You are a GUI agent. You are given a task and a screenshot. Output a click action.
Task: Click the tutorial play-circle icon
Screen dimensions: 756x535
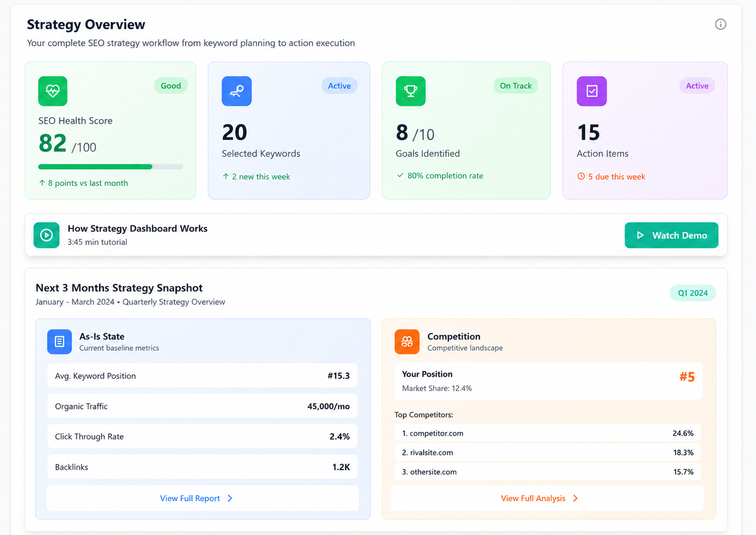tap(47, 235)
